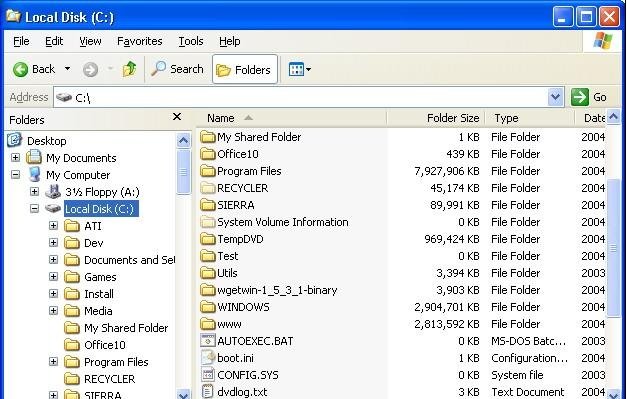Click folder tree scrollbar down arrow
This screenshot has height=399, width=627.
183,394
